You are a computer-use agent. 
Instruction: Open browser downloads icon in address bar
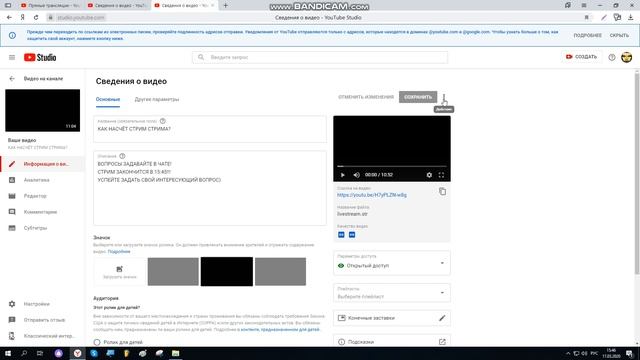(631, 18)
